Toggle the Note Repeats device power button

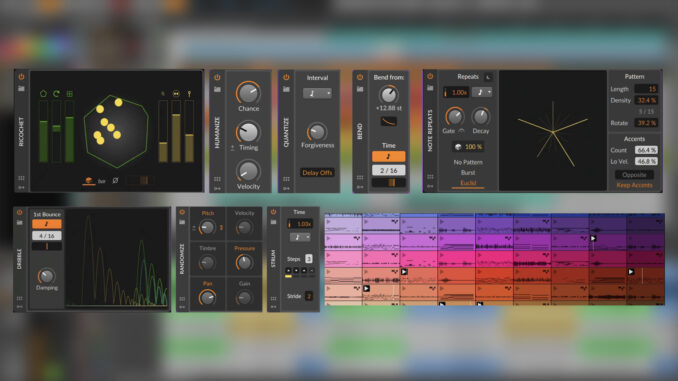tap(430, 77)
